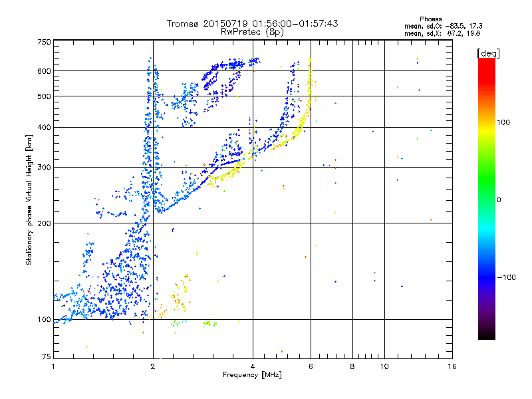532x399 pixels.
Task: Click the "Phases" heading at the top right
Action: point(430,19)
